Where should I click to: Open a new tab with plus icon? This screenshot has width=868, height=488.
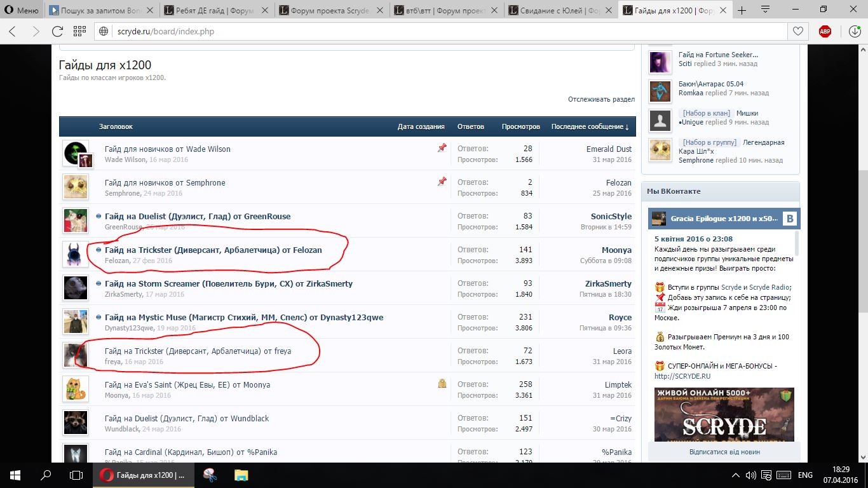[742, 10]
